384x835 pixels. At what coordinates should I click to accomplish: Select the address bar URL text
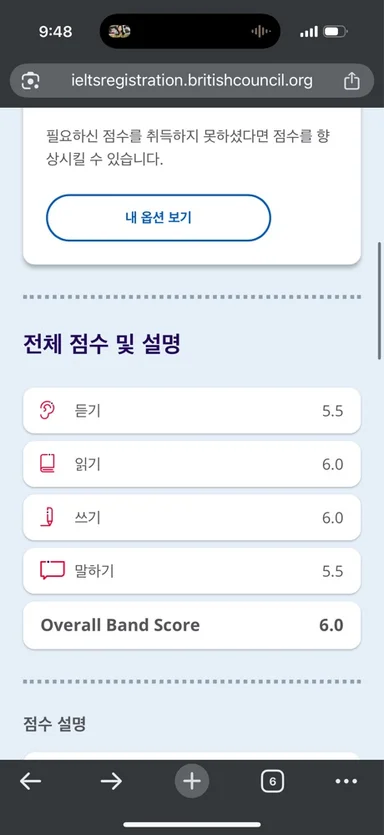(192, 81)
